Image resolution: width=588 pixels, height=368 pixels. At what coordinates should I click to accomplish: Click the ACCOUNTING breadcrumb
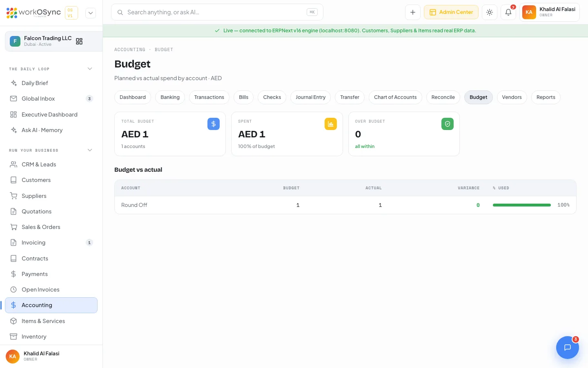click(130, 49)
